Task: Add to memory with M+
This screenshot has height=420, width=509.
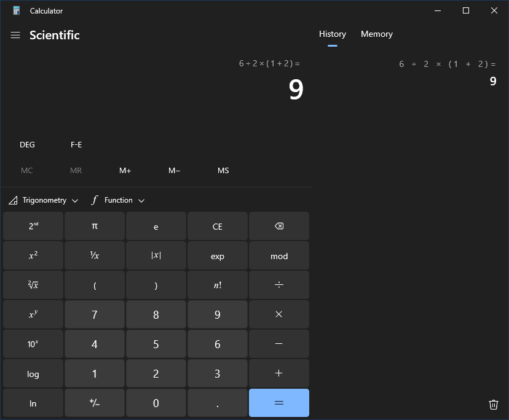Action: point(125,171)
